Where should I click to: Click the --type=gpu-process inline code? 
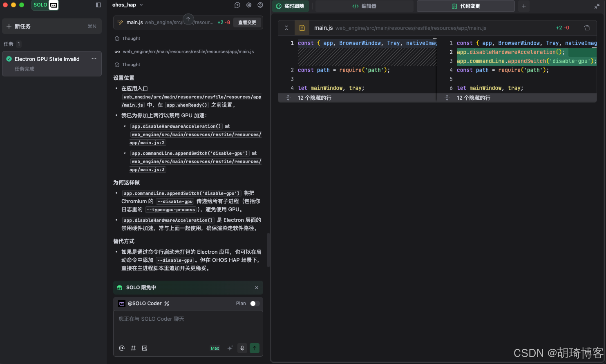[x=171, y=210]
